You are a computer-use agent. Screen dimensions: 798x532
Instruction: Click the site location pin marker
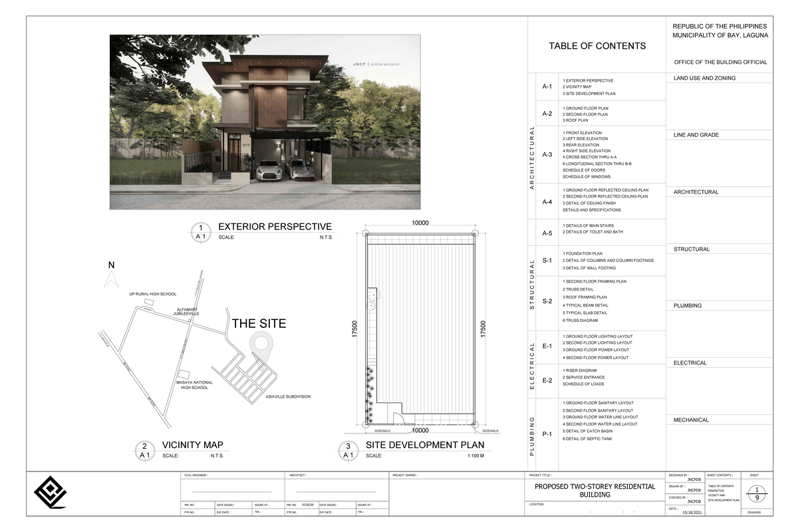pos(260,346)
